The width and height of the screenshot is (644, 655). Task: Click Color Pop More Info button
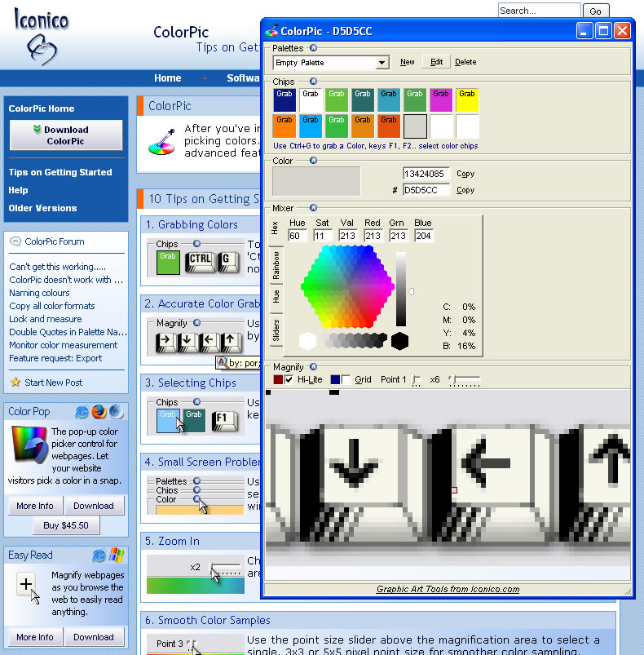(x=35, y=506)
